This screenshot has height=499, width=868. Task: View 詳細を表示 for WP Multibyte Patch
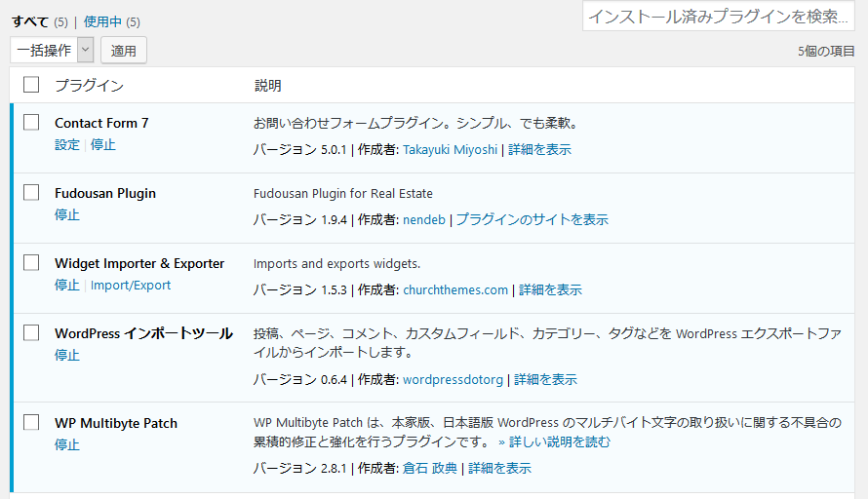click(x=500, y=469)
